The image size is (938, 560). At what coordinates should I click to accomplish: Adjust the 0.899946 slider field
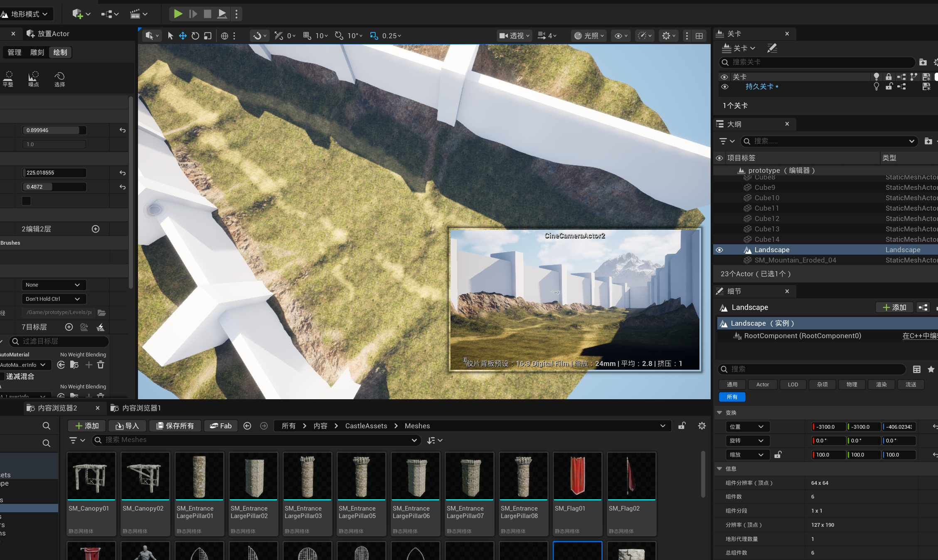(x=54, y=130)
